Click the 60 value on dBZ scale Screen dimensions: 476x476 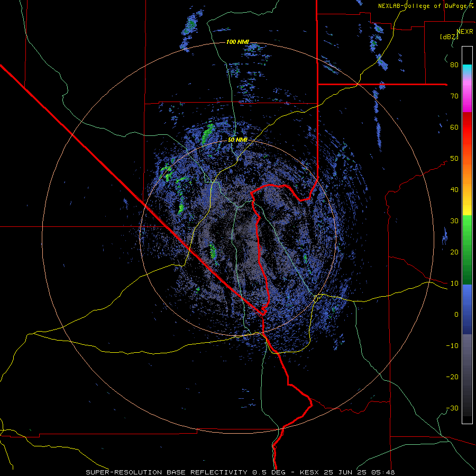pos(454,127)
